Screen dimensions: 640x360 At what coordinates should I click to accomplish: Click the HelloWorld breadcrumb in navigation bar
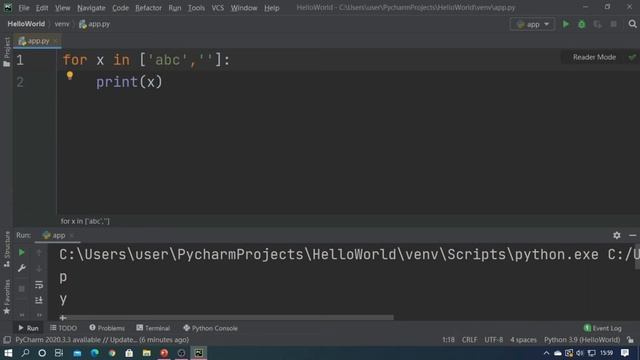[26, 24]
